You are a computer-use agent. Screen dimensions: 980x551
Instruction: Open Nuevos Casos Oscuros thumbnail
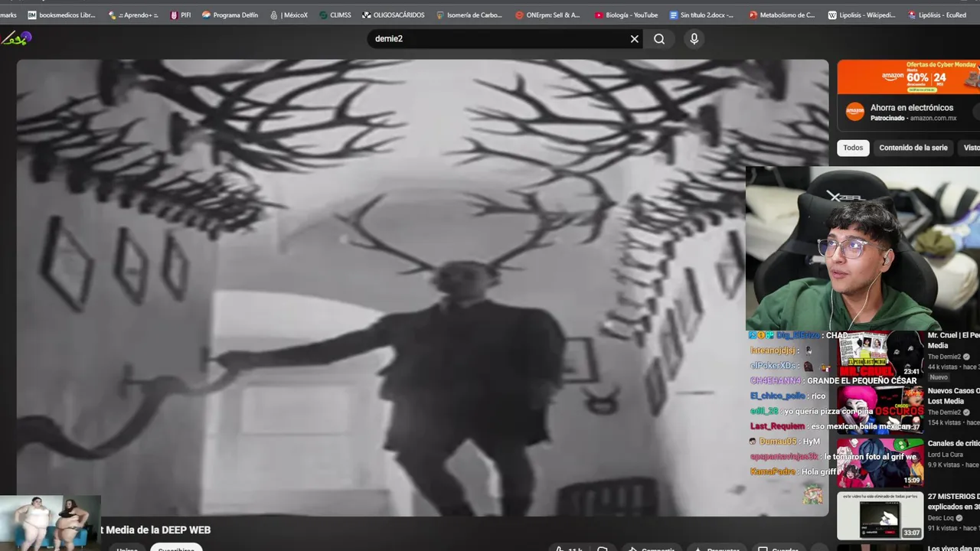pyautogui.click(x=880, y=410)
